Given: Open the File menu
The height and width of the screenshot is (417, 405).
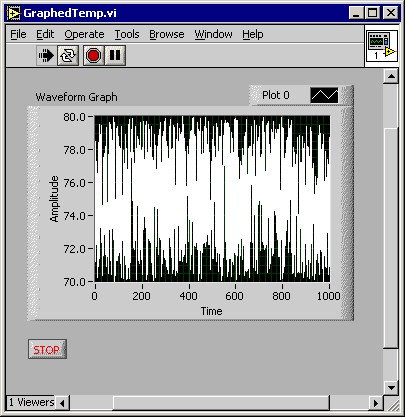Looking at the screenshot, I should [x=18, y=34].
